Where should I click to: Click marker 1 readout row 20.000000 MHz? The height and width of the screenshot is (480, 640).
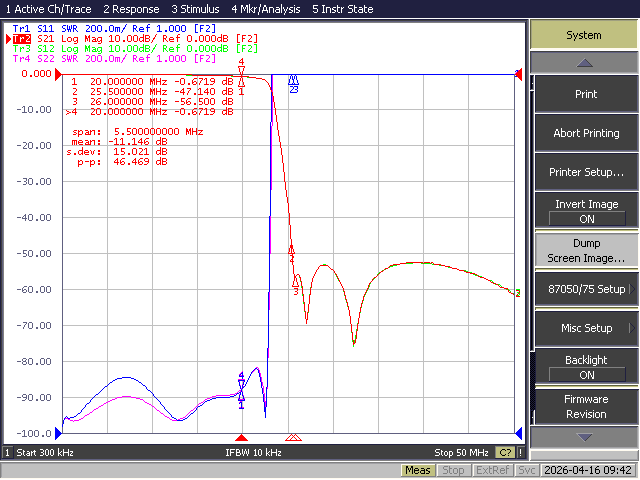tap(152, 82)
